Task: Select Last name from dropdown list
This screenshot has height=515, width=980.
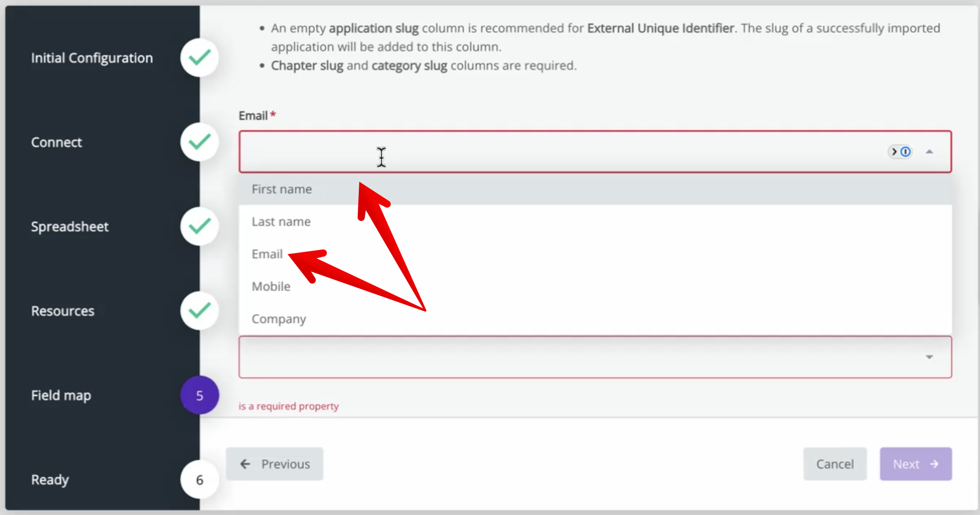Action: (281, 222)
